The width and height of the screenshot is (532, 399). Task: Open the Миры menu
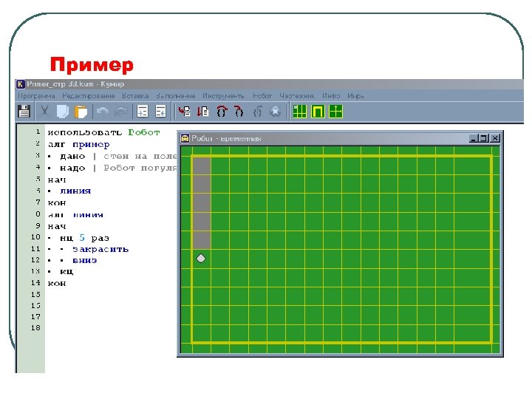coord(355,96)
